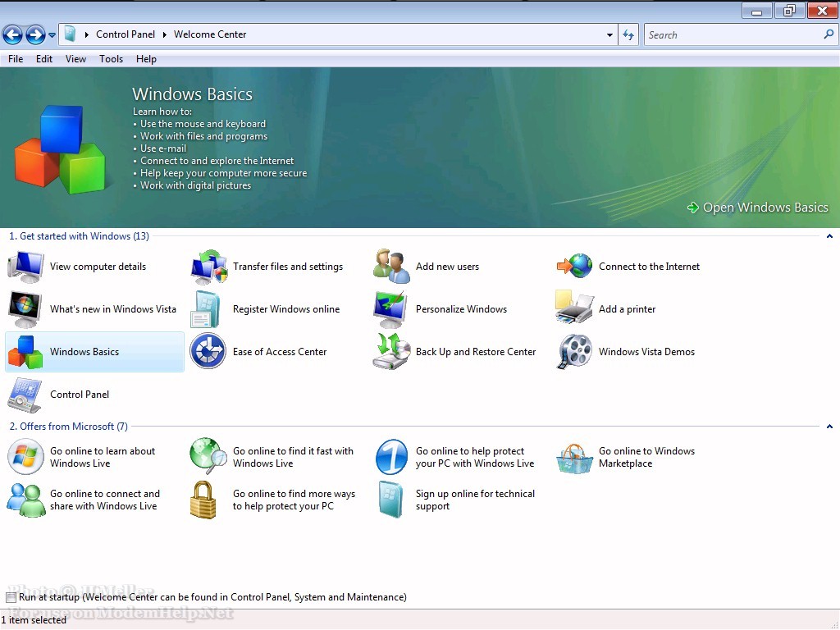Open the Edit menu
Viewport: 840px width, 630px height.
pyautogui.click(x=44, y=59)
